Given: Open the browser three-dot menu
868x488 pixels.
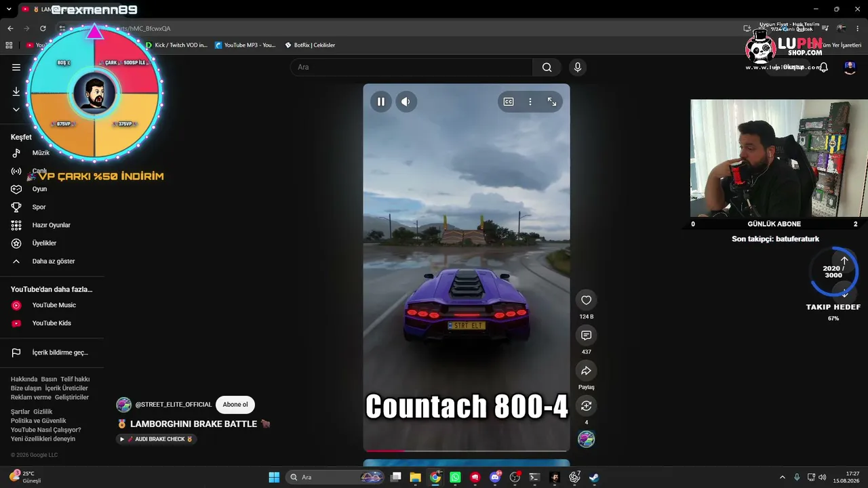Looking at the screenshot, I should tap(856, 28).
